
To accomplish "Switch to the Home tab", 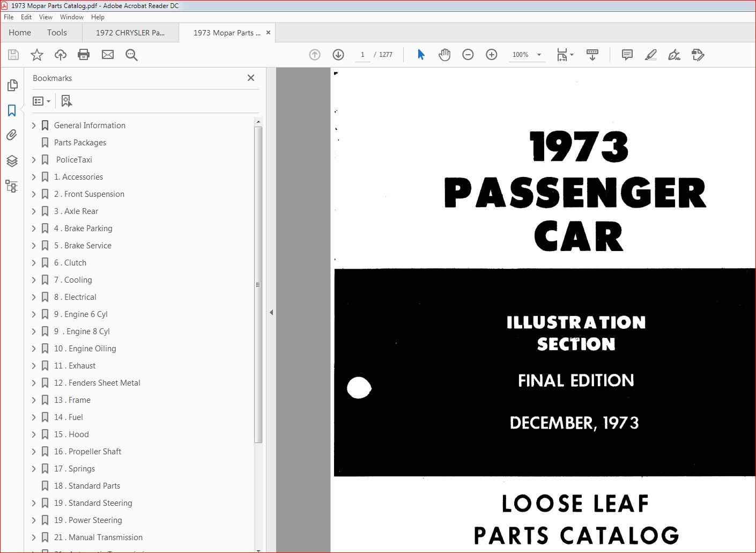I will tap(20, 33).
